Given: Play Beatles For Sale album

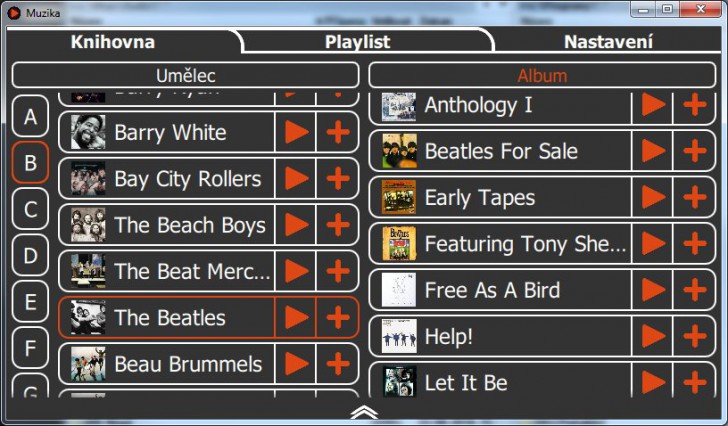Looking at the screenshot, I should 652,151.
